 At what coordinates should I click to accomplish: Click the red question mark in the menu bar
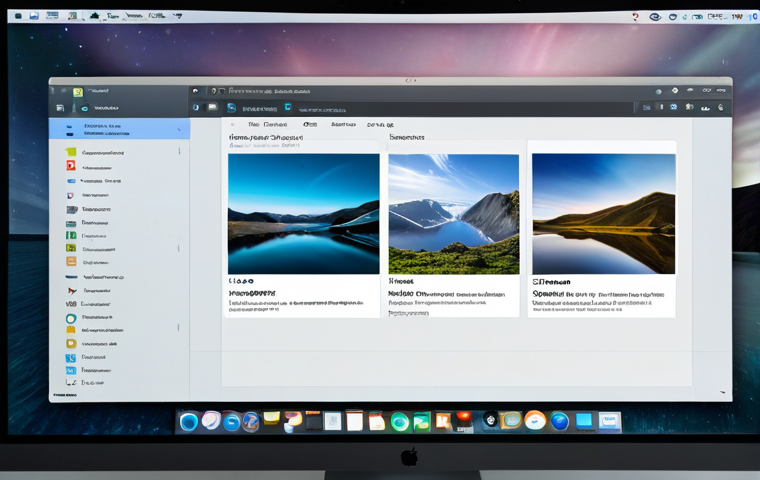635,17
